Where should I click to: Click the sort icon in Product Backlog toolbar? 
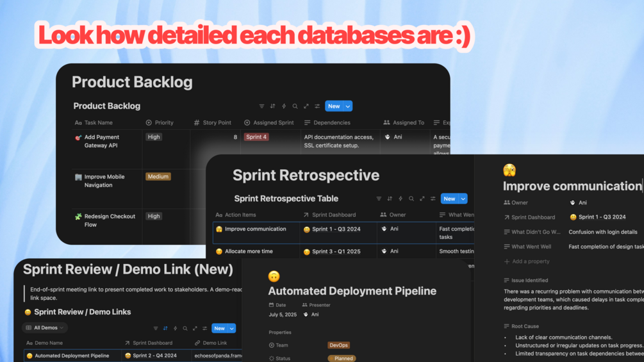(x=273, y=106)
